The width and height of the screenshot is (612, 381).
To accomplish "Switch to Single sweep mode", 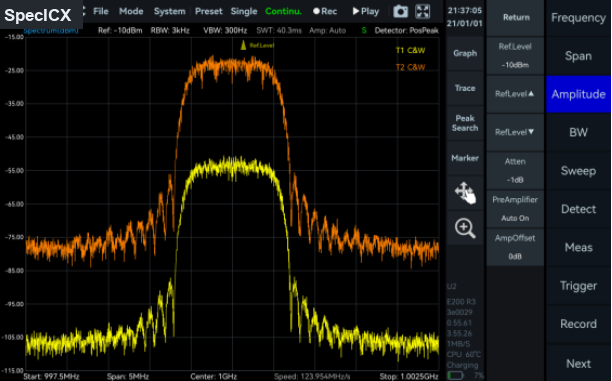I will 244,11.
